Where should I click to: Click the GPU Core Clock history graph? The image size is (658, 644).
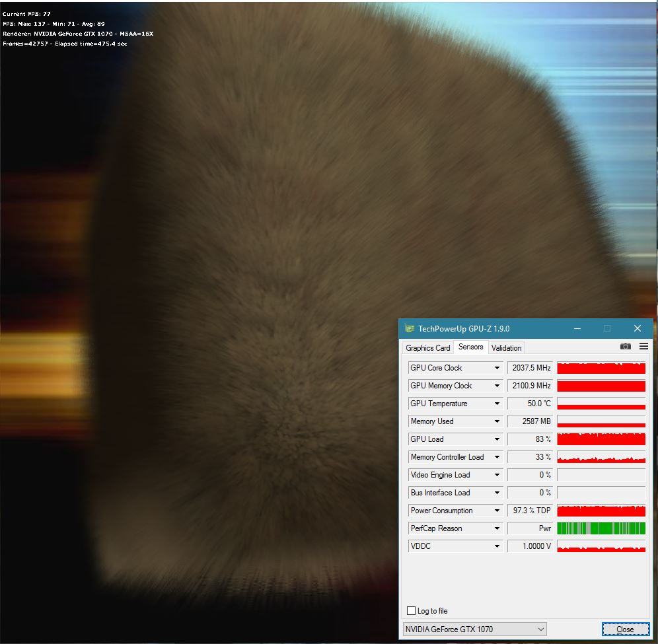pyautogui.click(x=601, y=368)
